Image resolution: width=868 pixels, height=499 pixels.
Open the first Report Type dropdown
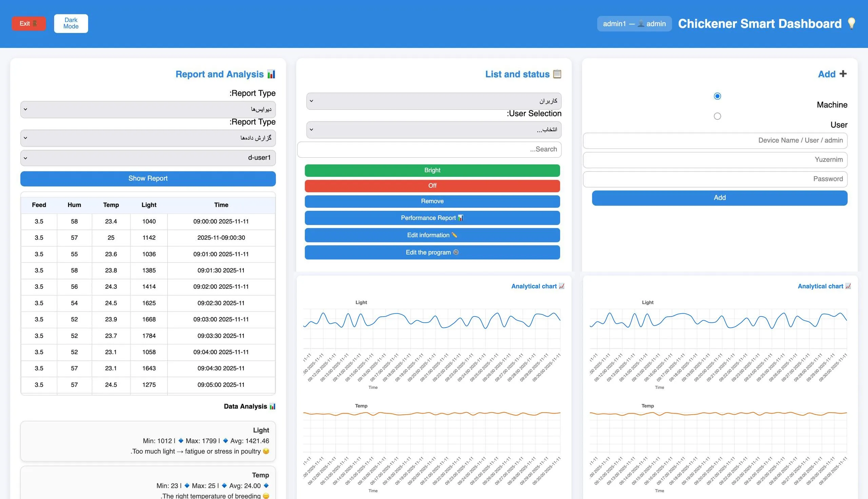pos(148,109)
